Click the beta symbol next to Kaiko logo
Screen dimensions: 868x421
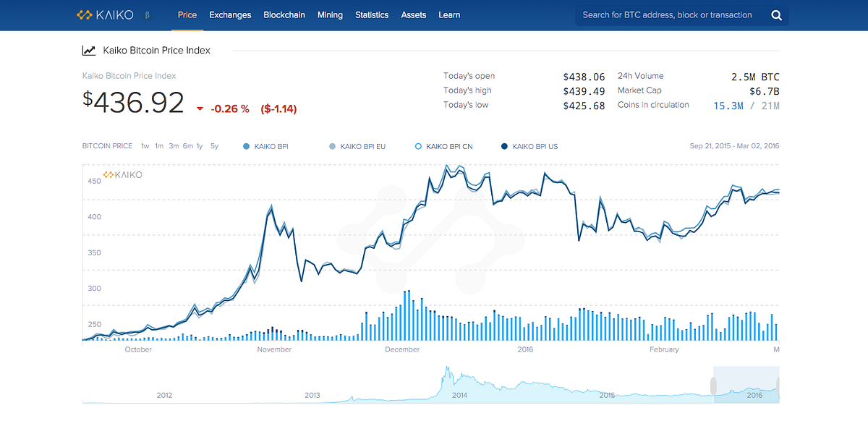pos(148,15)
